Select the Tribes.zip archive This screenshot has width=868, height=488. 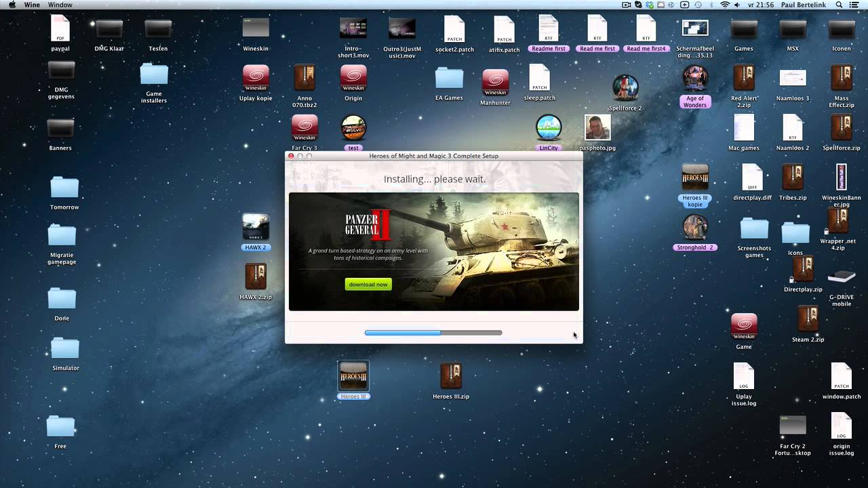[793, 177]
